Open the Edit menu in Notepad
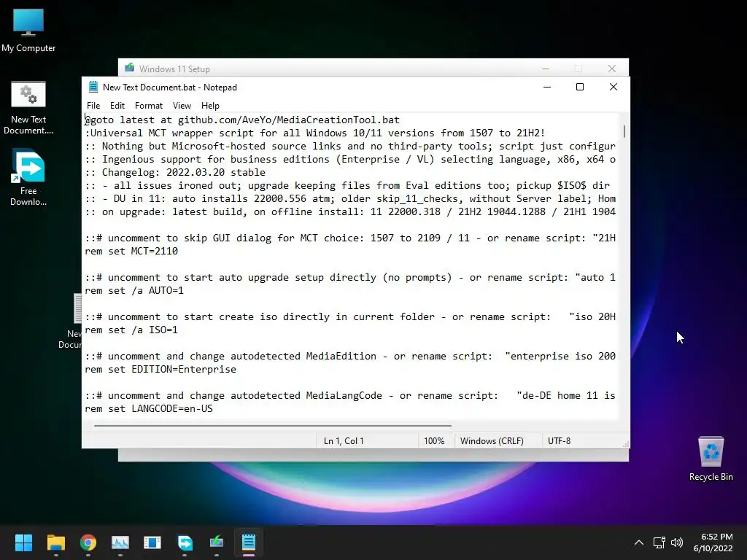Screen dimensions: 747x560 pyautogui.click(x=117, y=106)
